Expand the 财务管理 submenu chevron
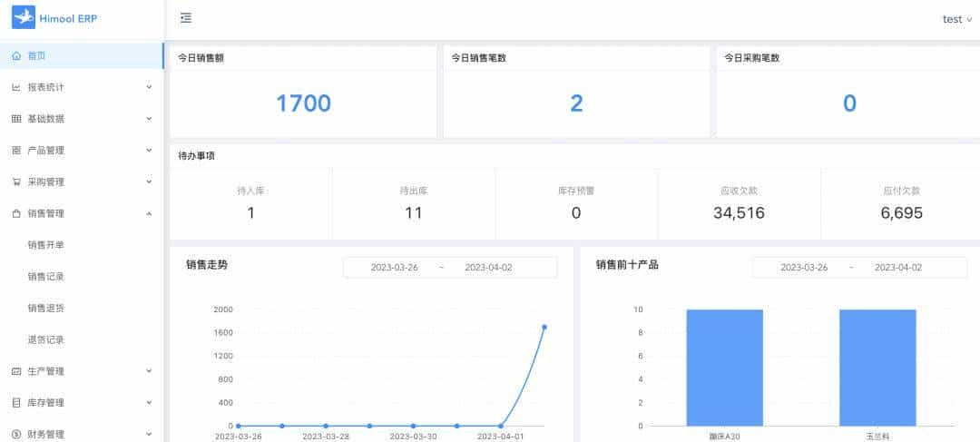The width and height of the screenshot is (980, 442). [x=149, y=434]
